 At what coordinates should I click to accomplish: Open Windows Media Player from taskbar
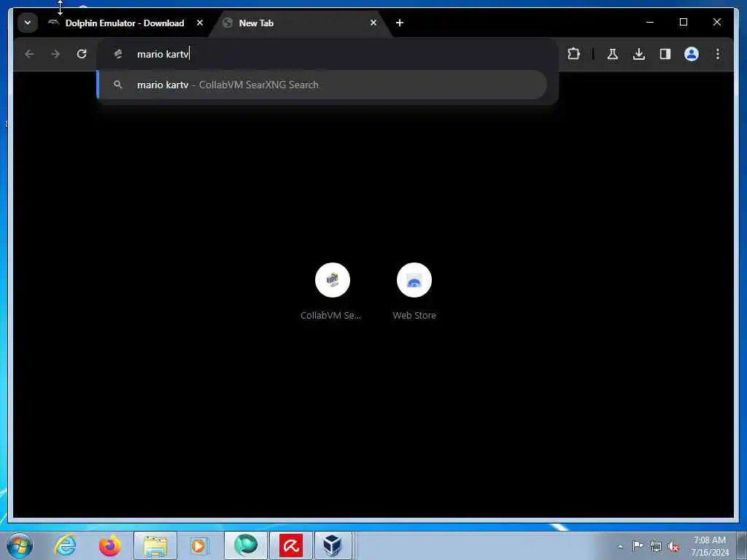199,545
